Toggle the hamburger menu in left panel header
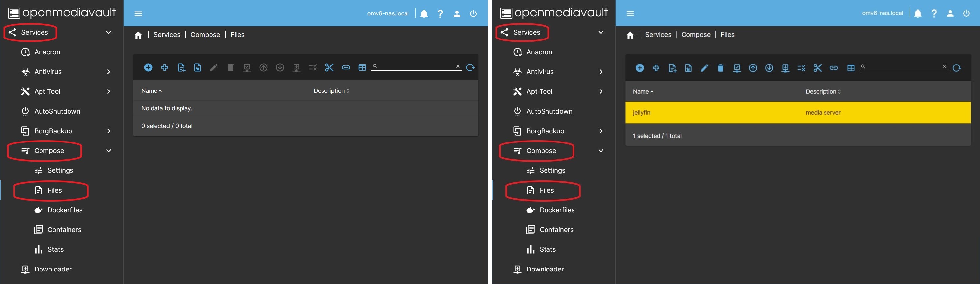 pos(138,14)
